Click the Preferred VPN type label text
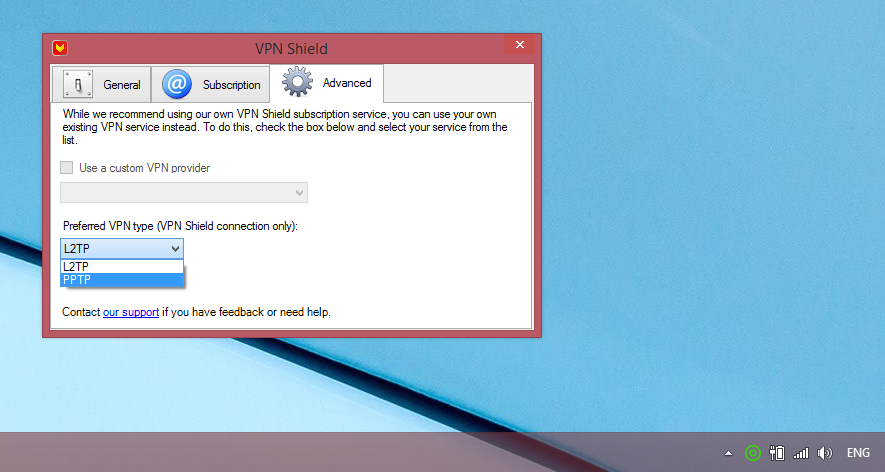The image size is (885, 472). tap(180, 226)
